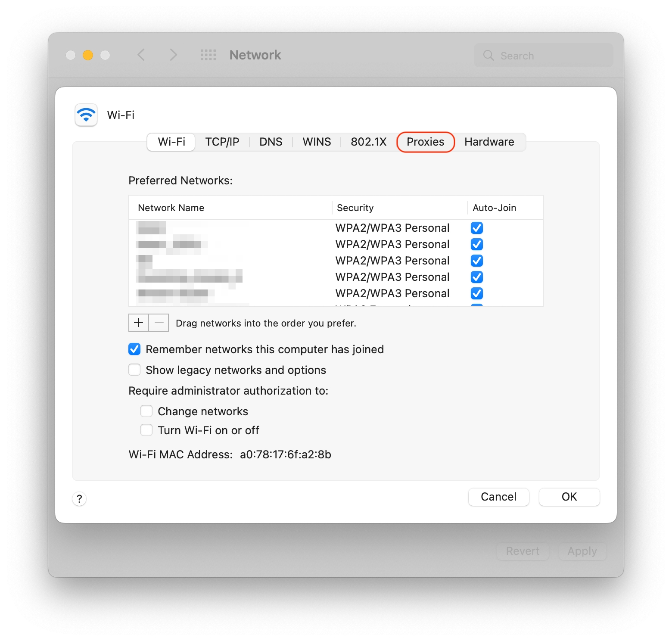Uncheck Auto-Join for the first network
This screenshot has width=672, height=641.
click(477, 228)
